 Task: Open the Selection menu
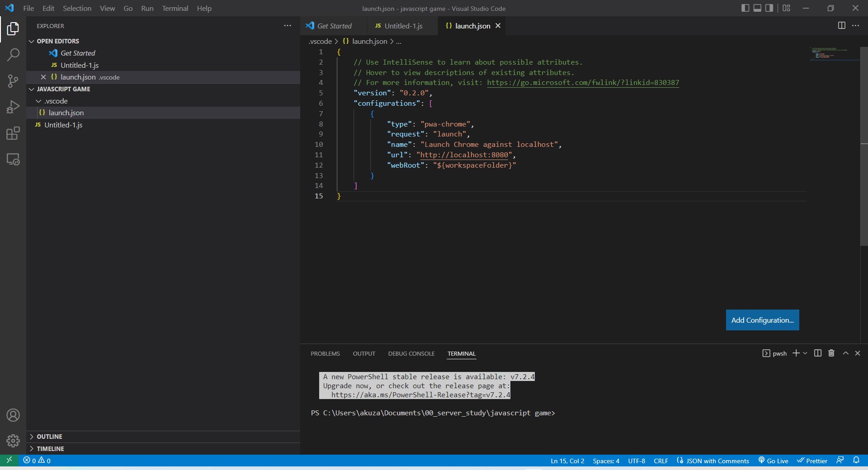click(x=77, y=8)
